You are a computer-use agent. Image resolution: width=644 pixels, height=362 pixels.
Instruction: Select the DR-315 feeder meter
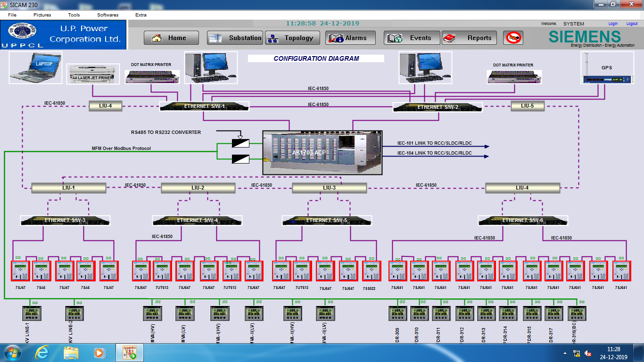[532, 314]
